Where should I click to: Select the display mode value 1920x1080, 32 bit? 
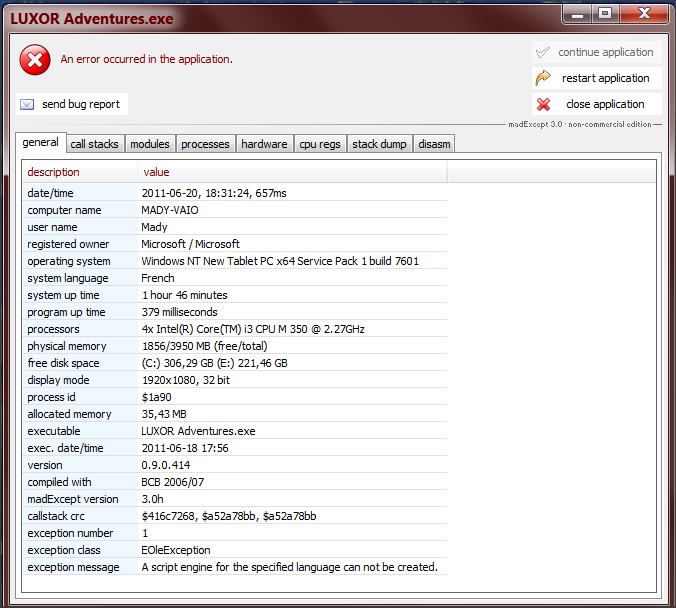pos(186,380)
